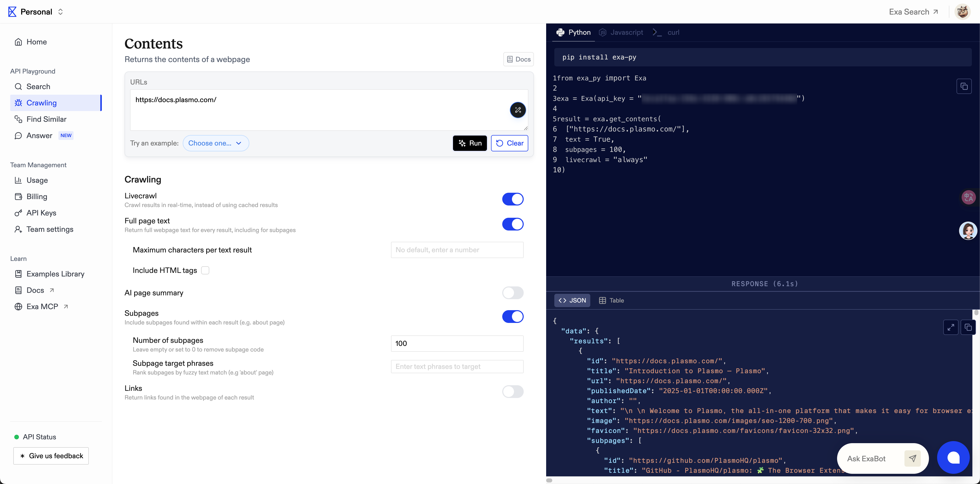The width and height of the screenshot is (980, 484).
Task: Click the Exa MCP globe icon
Action: [18, 307]
